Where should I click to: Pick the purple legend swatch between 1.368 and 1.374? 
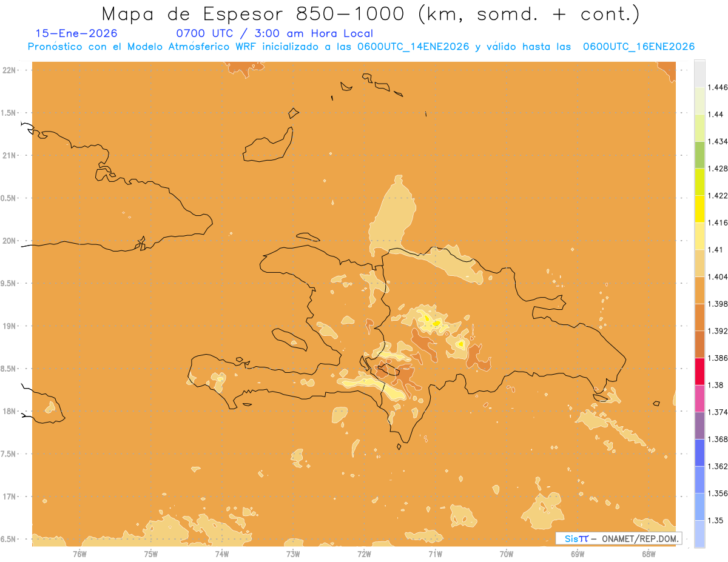[x=699, y=425]
